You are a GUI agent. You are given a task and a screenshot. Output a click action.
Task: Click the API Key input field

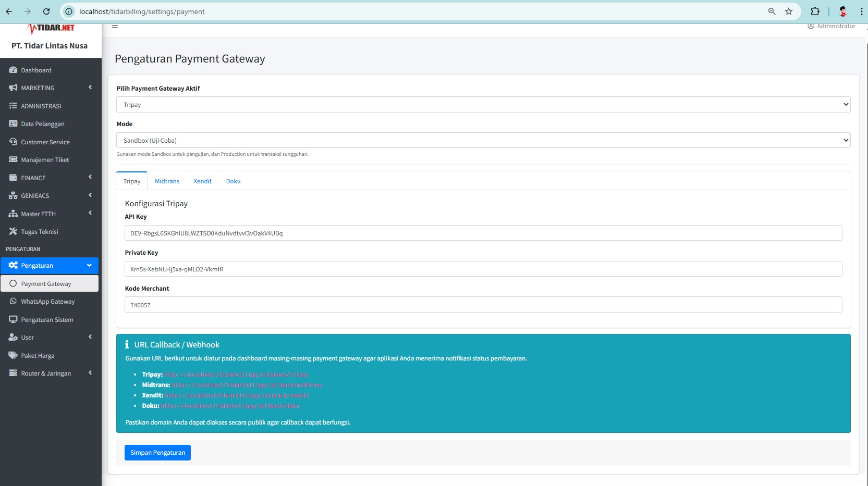[x=483, y=233]
